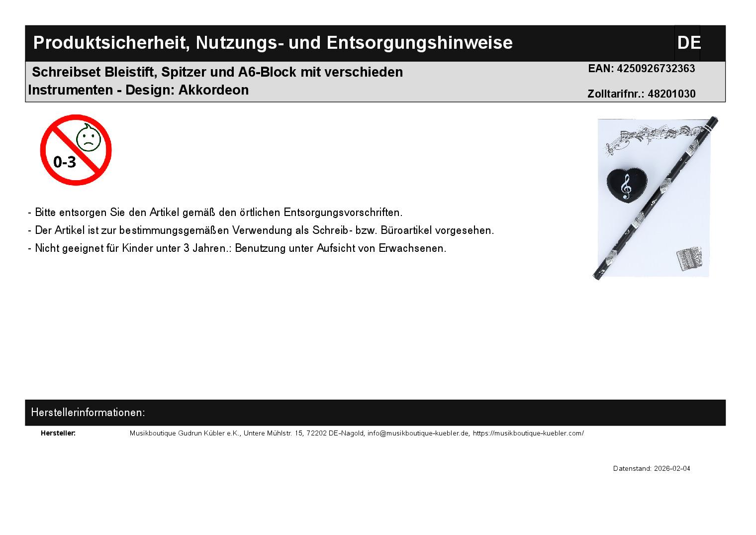Click the Datenstand 2026-02-04 date
Screen dimensions: 756x535
point(651,469)
